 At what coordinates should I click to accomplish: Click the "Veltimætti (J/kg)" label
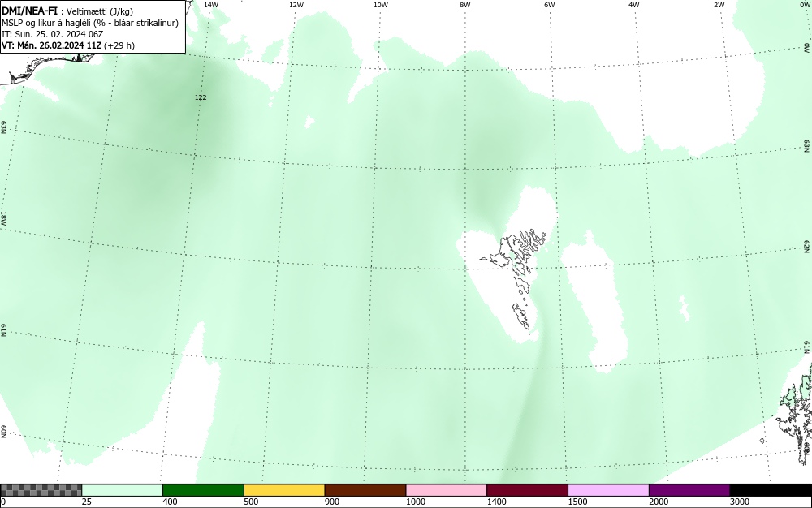[x=100, y=12]
